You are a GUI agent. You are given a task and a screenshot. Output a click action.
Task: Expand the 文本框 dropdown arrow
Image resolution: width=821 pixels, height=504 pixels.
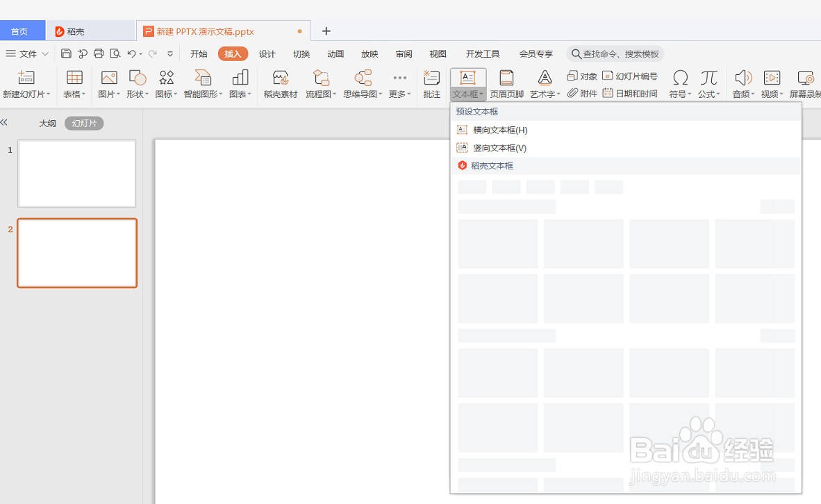pyautogui.click(x=481, y=94)
